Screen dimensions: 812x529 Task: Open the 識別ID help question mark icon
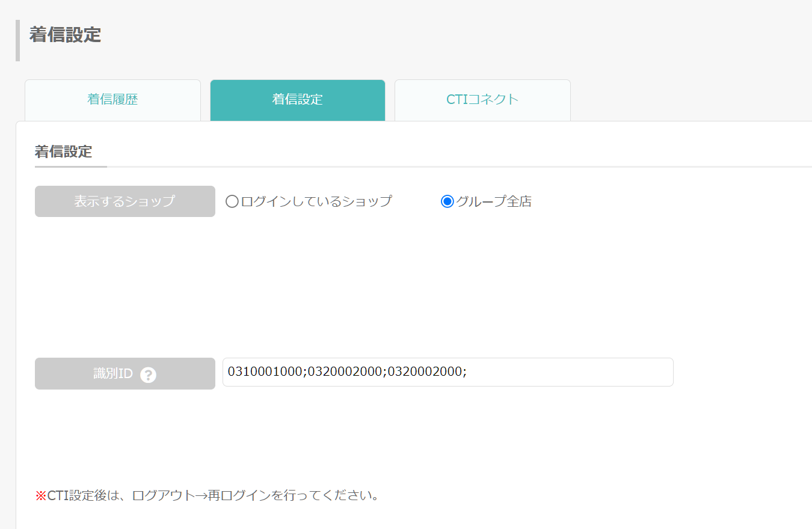148,375
